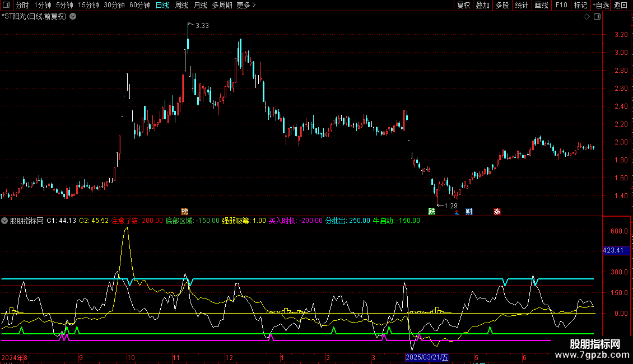Switch to 30分钟 period
This screenshot has width=633, height=364.
tap(114, 5)
